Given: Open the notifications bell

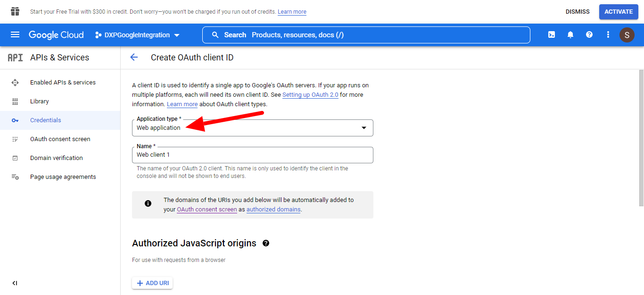Looking at the screenshot, I should [x=570, y=34].
